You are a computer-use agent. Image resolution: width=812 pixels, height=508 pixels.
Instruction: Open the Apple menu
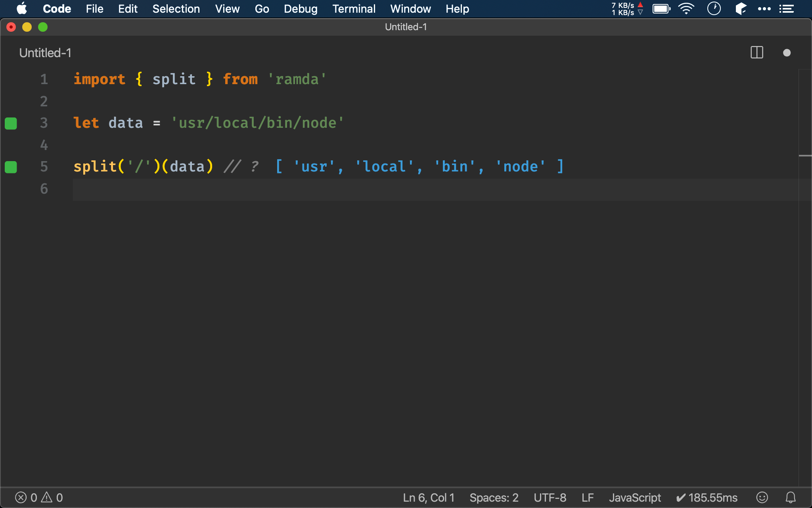(x=22, y=9)
